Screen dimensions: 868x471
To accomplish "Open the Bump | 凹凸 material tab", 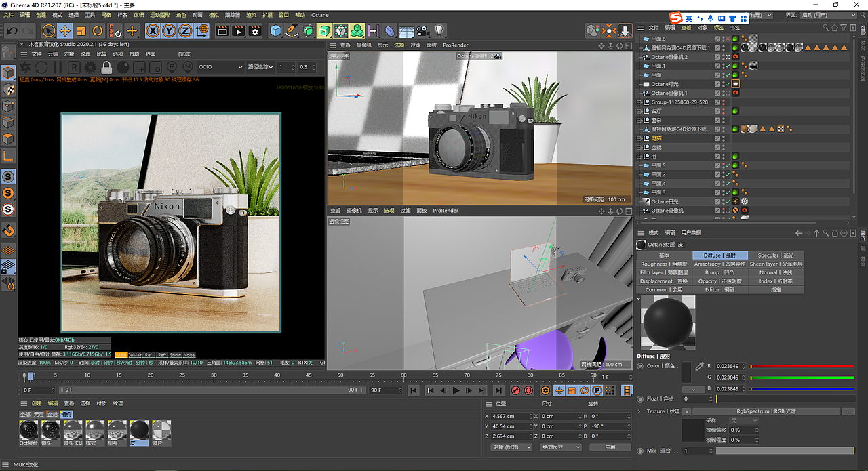I will tap(719, 272).
